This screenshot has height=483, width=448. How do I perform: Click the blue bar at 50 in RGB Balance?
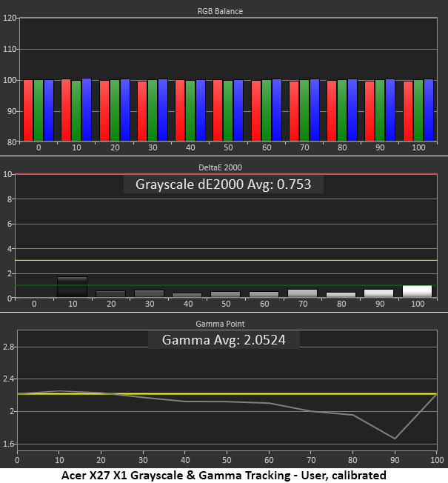tap(238, 110)
